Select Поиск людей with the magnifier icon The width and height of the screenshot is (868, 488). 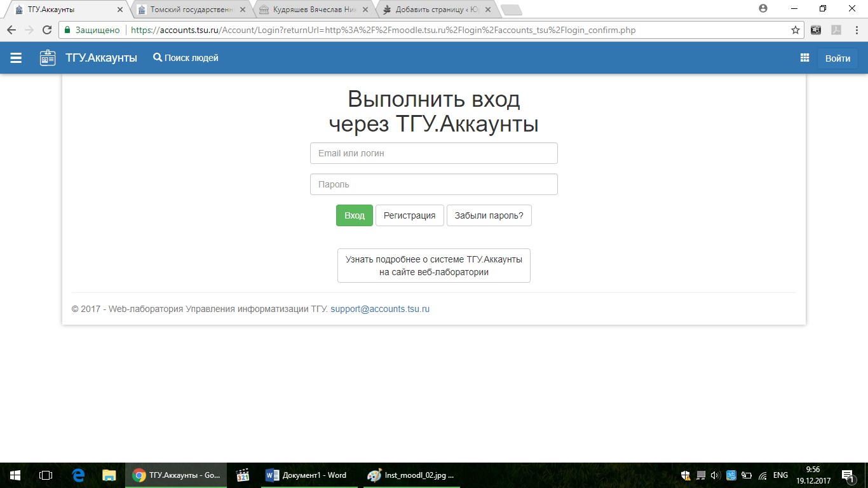point(186,57)
